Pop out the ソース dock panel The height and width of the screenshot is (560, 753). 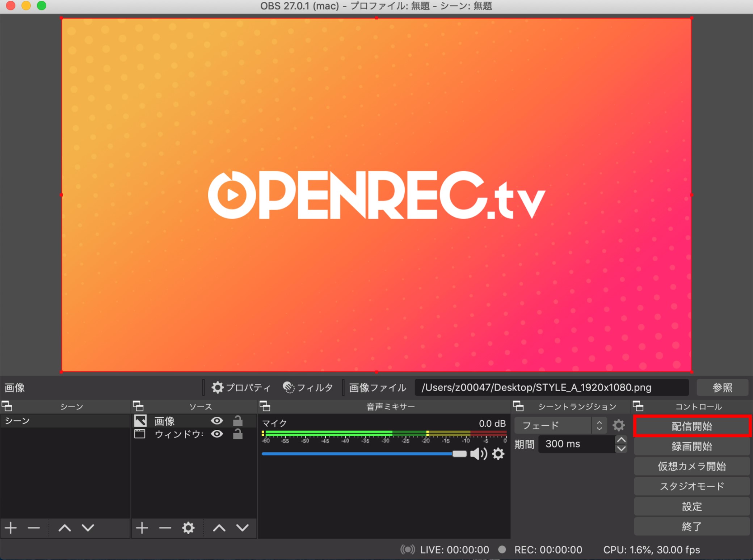point(138,406)
